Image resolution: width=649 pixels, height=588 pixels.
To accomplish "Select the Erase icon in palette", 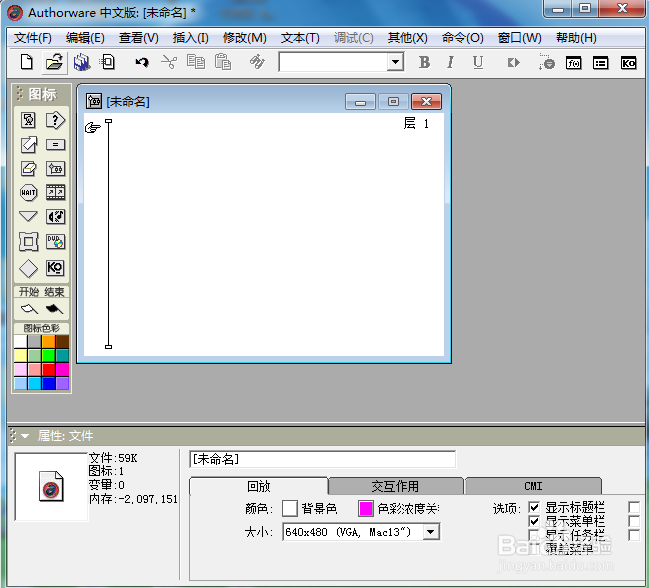I will click(29, 168).
